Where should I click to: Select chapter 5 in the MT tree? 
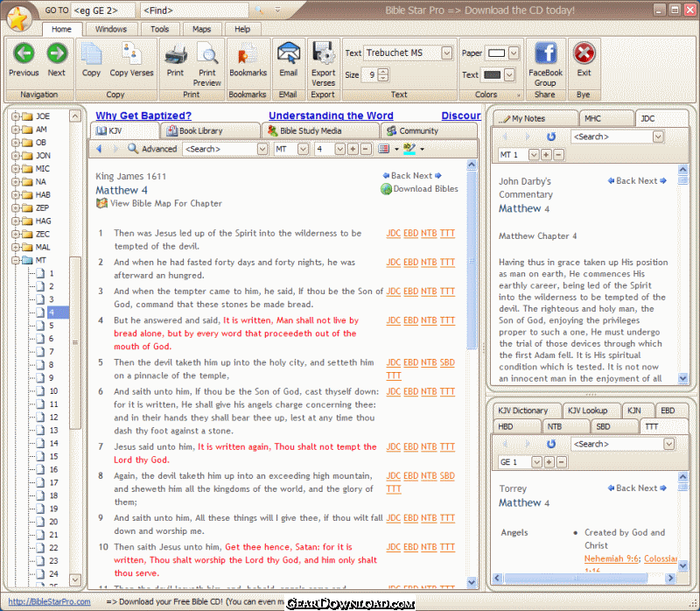pos(52,326)
